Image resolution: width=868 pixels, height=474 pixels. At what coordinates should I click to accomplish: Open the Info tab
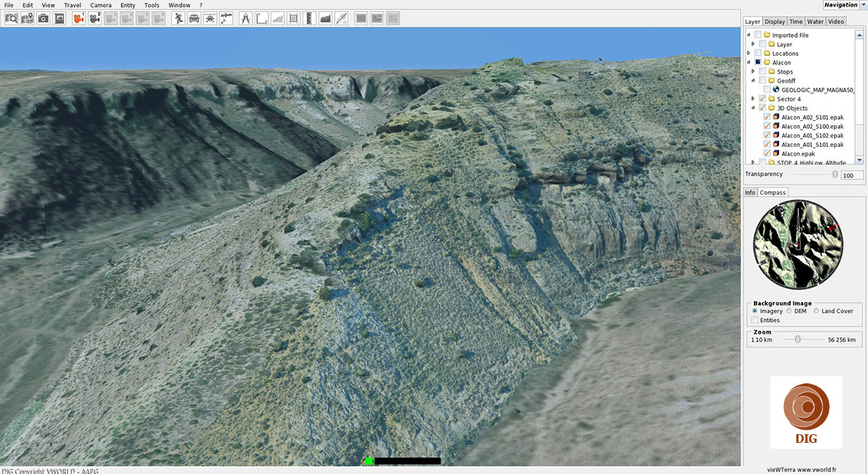click(x=750, y=192)
